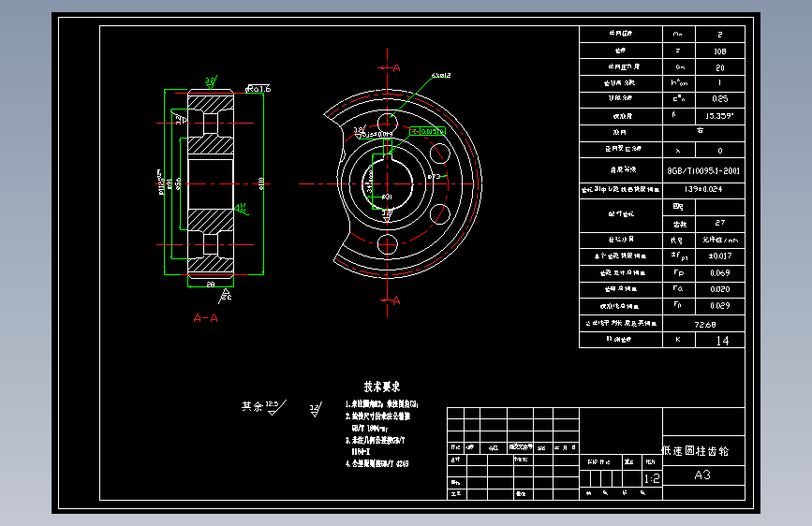This screenshot has height=526, width=812.
Task: Click the 108 tooth count table value
Action: click(x=720, y=51)
